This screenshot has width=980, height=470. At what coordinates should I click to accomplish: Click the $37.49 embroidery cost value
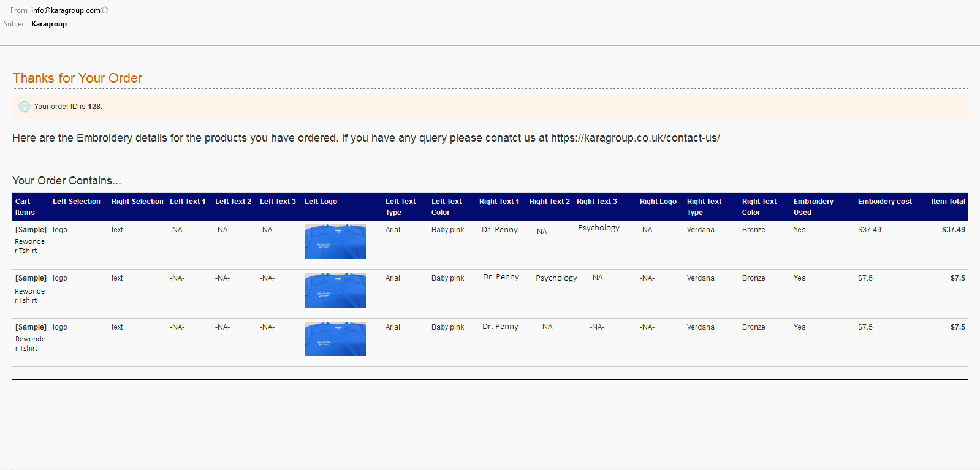pos(870,230)
